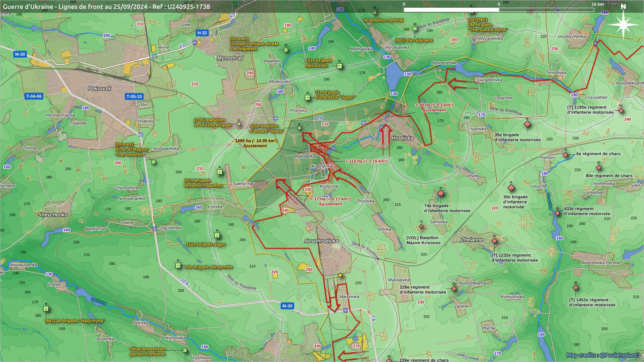Click the Hrodivka town label
This screenshot has width=644, height=362.
click(x=402, y=138)
